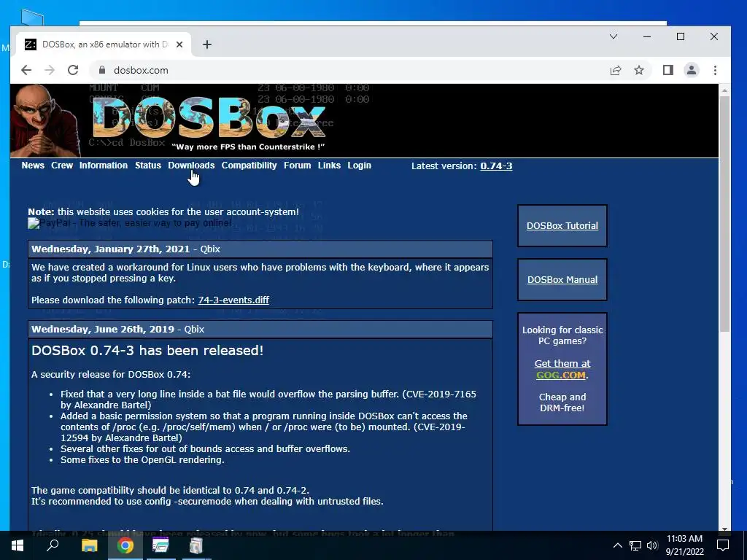Open the News menu item

point(33,166)
